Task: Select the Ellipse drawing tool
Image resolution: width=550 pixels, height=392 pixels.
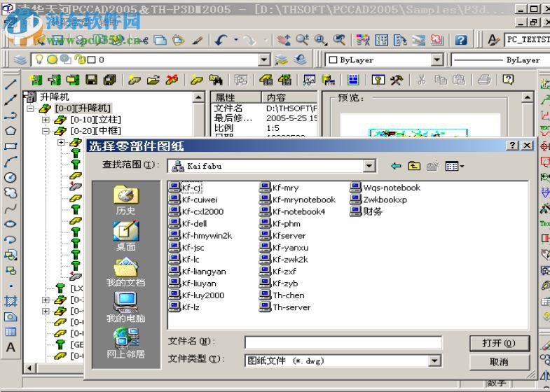Action: (x=11, y=224)
